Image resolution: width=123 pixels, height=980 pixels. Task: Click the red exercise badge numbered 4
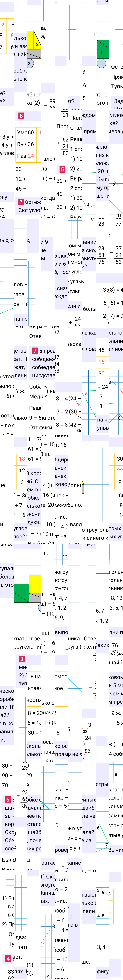tap(8, 959)
